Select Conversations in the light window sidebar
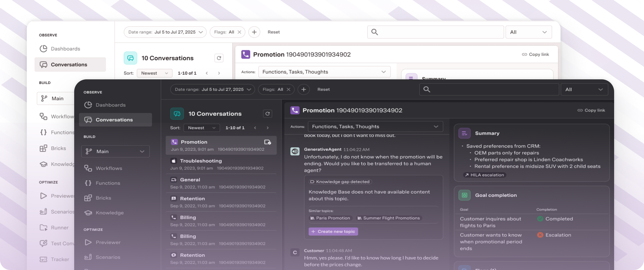The image size is (644, 270). 70,64
